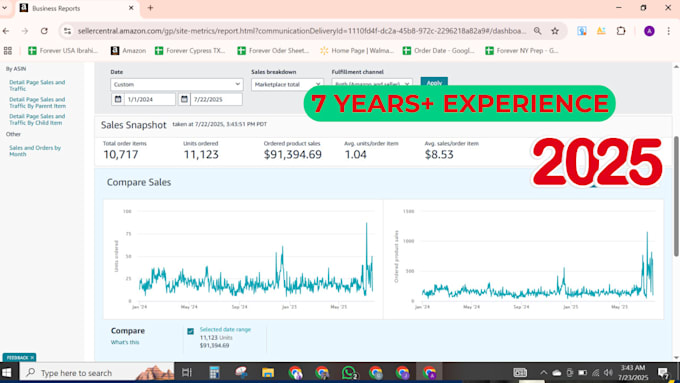This screenshot has width=680, height=383.
Task: Open Detail Page Sales and Traffic report
Action: 37,85
